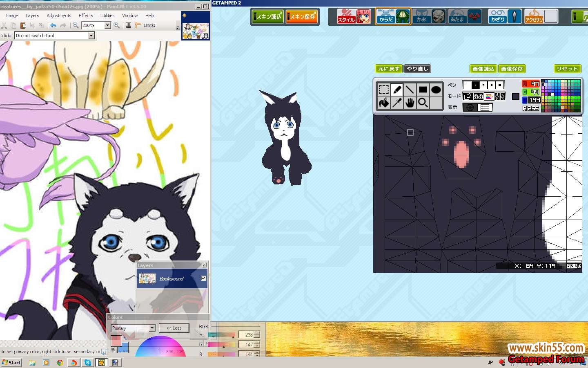Open Skype from the taskbar
This screenshot has height=368, width=588.
tap(87, 363)
